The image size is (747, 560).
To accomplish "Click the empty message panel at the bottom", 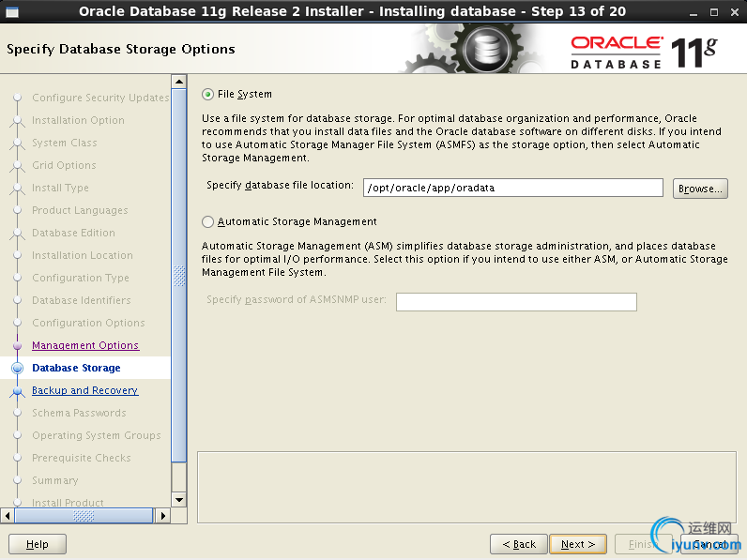I will click(x=467, y=487).
